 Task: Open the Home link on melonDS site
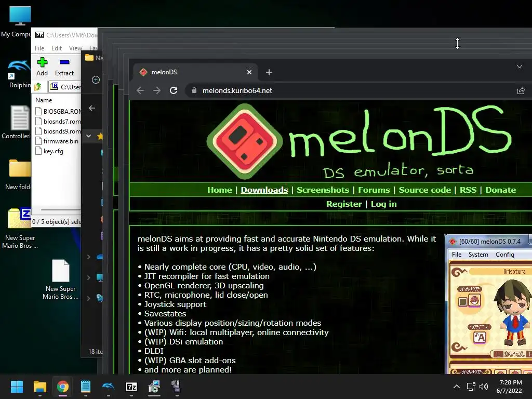[x=220, y=190]
